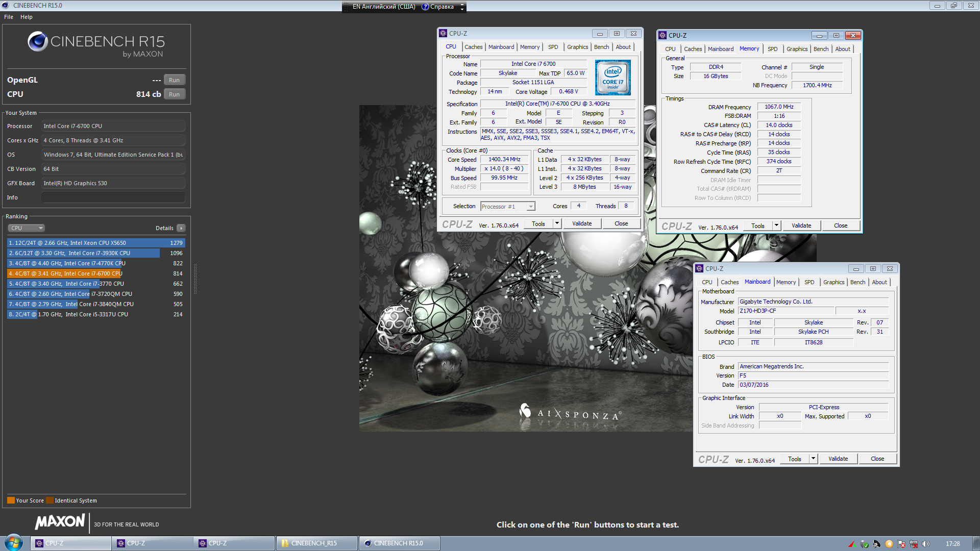Switch to Memory tab in first CPU-Z window
Viewport: 980px width, 551px height.
point(530,47)
